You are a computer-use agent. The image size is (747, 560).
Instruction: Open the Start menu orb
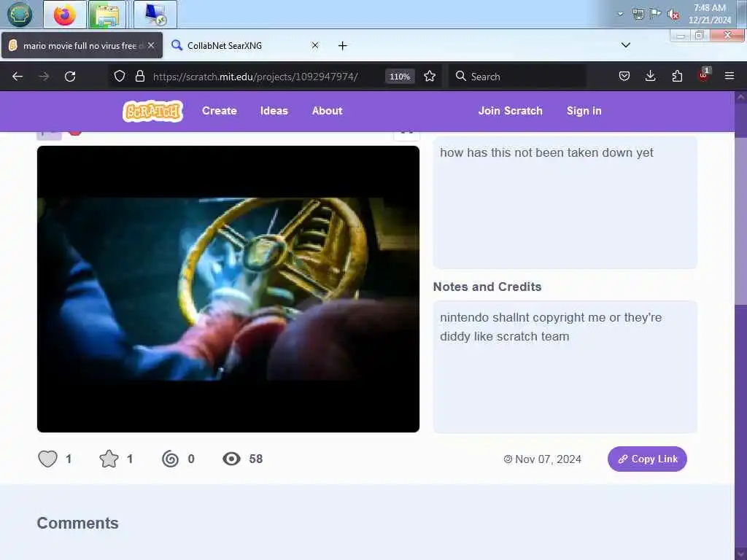pyautogui.click(x=20, y=15)
